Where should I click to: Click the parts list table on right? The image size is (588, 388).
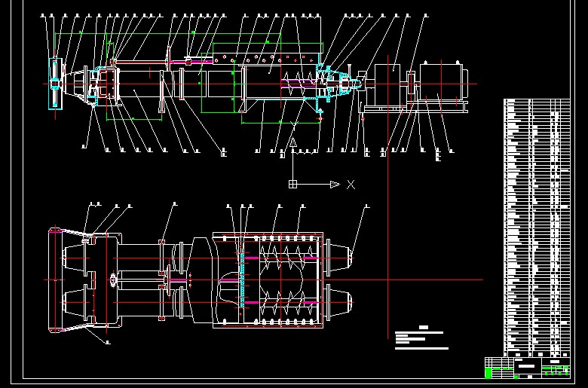click(x=536, y=226)
